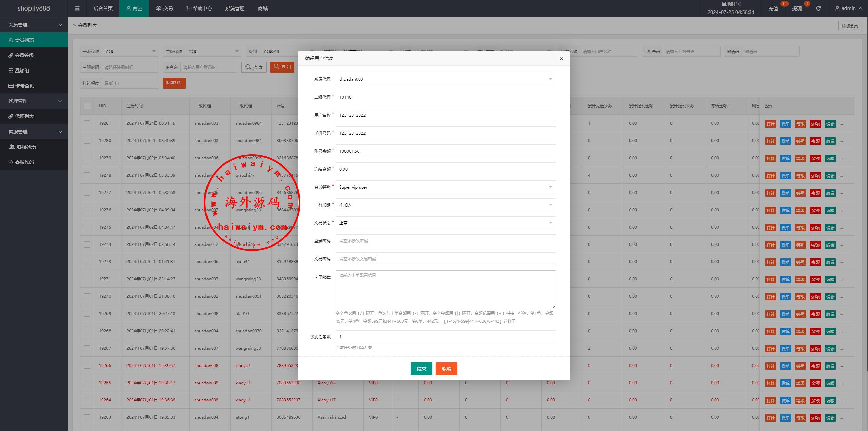Click the sidebar collapse hamburger icon
Image resolution: width=868 pixels, height=431 pixels.
[77, 8]
